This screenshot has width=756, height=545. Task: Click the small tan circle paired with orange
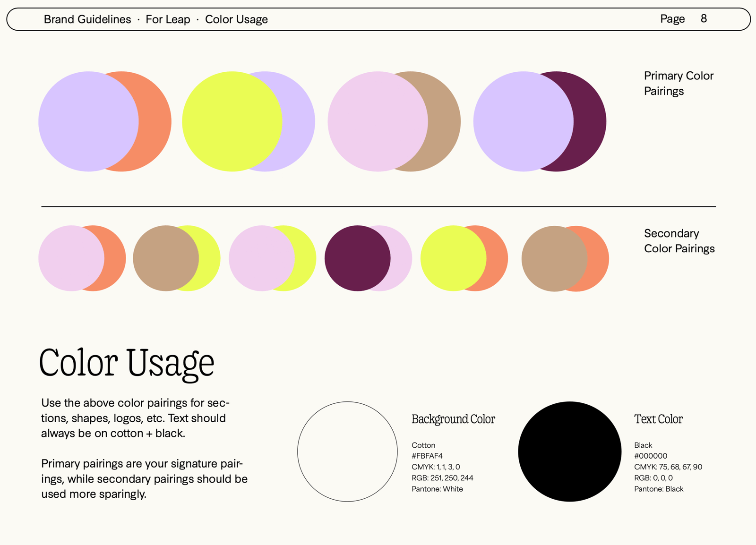[554, 258]
